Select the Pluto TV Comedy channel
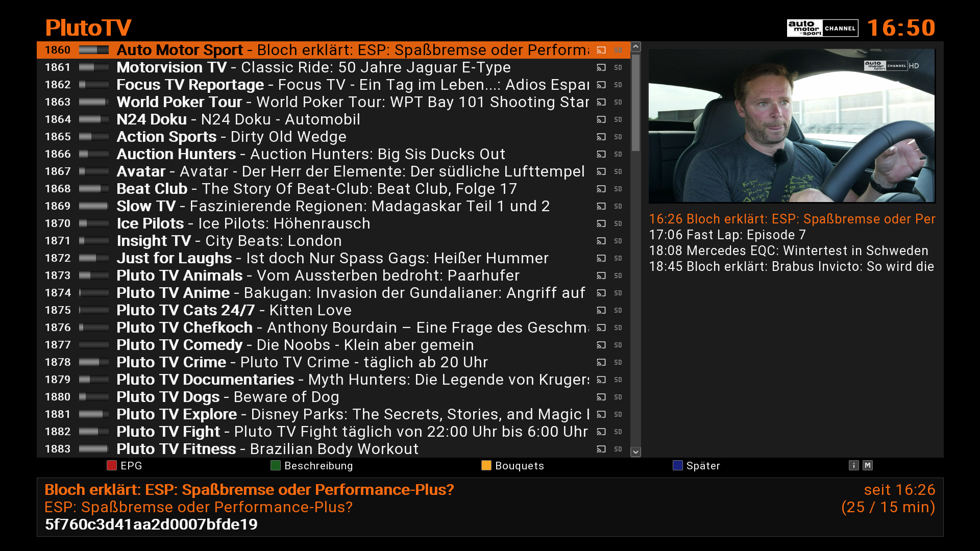This screenshot has height=551, width=980. point(333,345)
